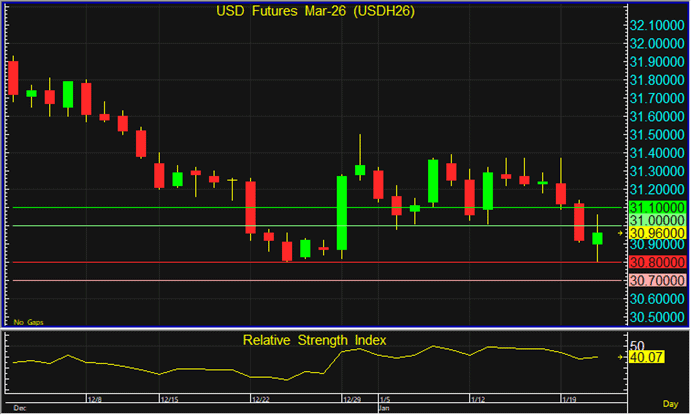Image resolution: width=691 pixels, height=415 pixels.
Task: Click the Relative Strength Index panel title
Action: point(315,341)
